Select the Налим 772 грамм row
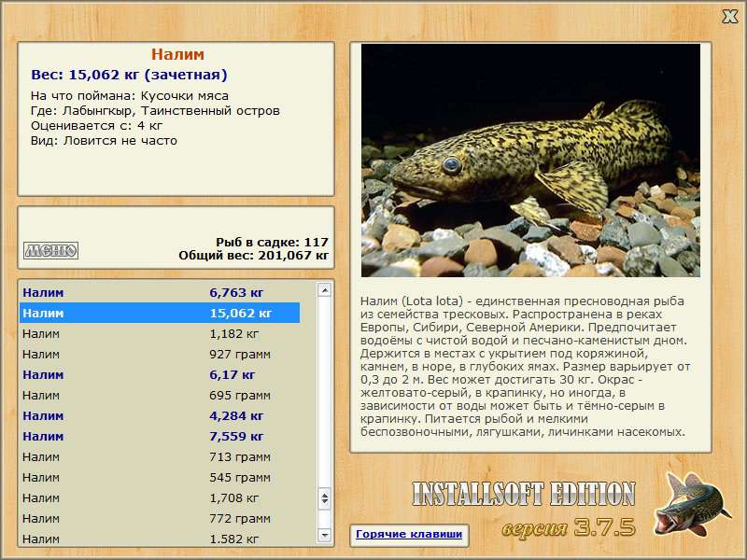 tap(160, 518)
